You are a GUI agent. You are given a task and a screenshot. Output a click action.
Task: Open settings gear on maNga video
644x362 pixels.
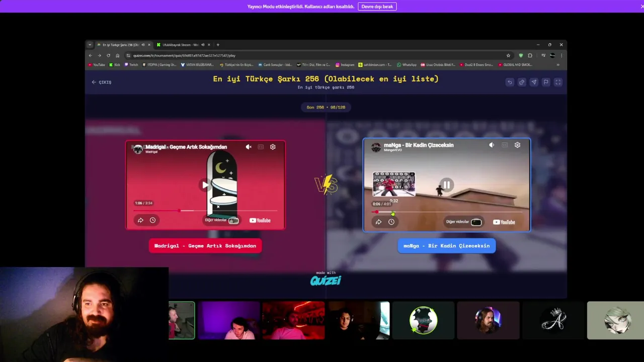pos(517,145)
